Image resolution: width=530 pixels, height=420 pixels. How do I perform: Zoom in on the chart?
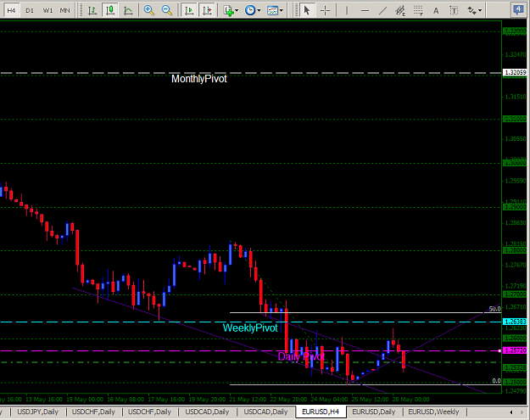pyautogui.click(x=149, y=10)
